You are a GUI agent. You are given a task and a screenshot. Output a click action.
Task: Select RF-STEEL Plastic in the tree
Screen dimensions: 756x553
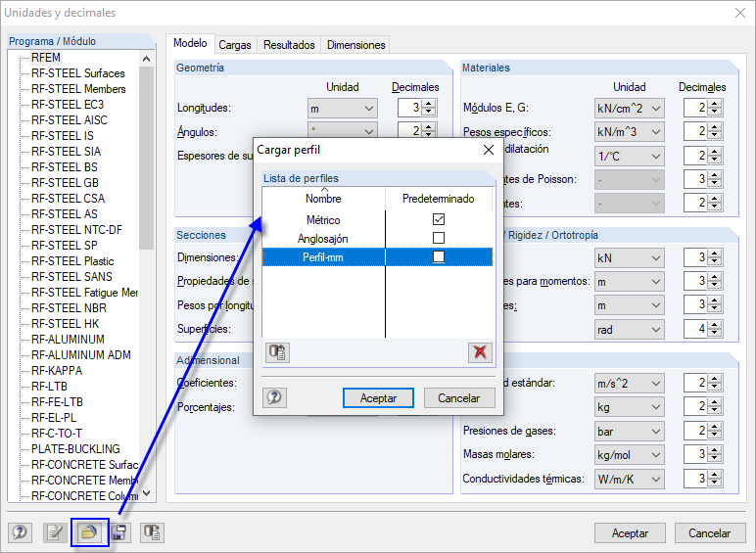(72, 261)
